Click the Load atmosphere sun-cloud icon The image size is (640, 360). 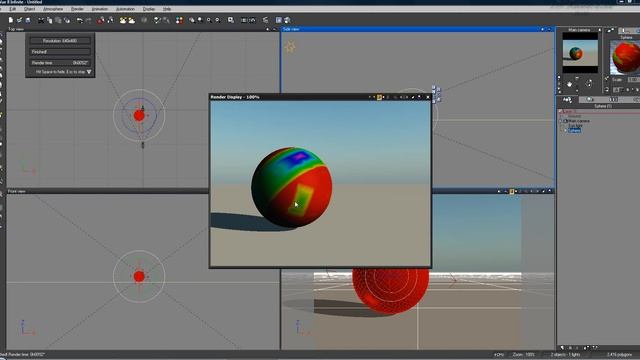pyautogui.click(x=123, y=20)
